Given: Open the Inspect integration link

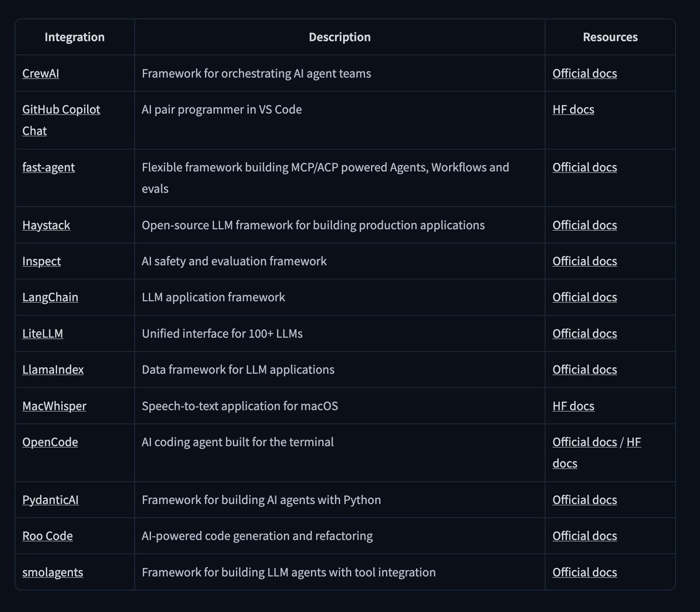Looking at the screenshot, I should point(41,261).
